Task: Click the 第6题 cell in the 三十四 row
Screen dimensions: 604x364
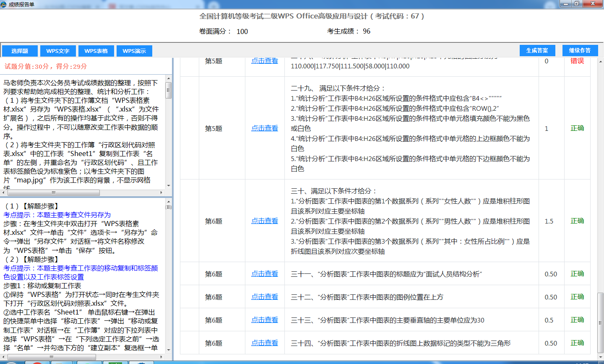Action: (213, 343)
